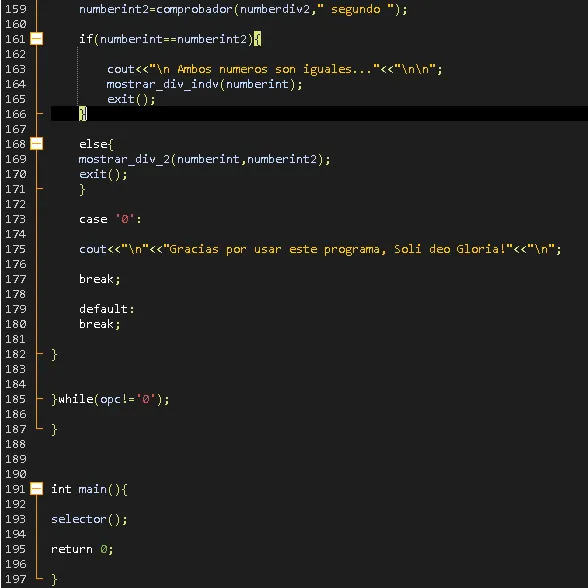Viewport: 588px width, 588px height.
Task: Click the "case '0':" label
Action: click(110, 219)
